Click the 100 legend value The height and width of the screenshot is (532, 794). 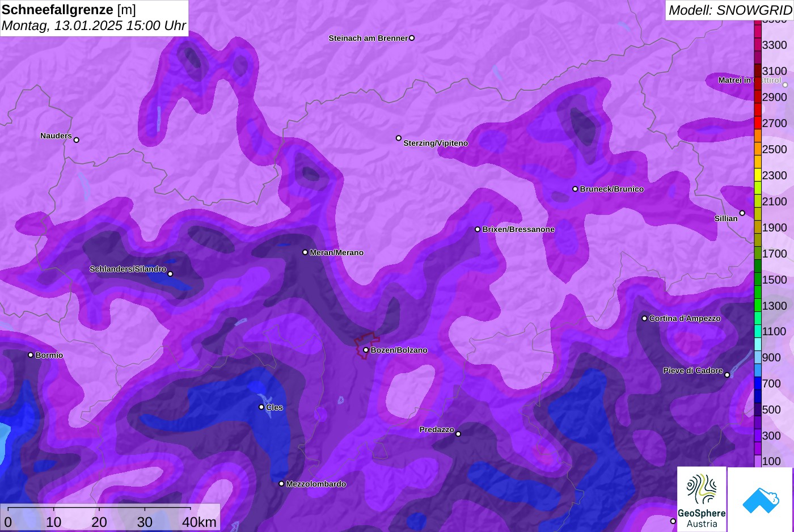771,461
